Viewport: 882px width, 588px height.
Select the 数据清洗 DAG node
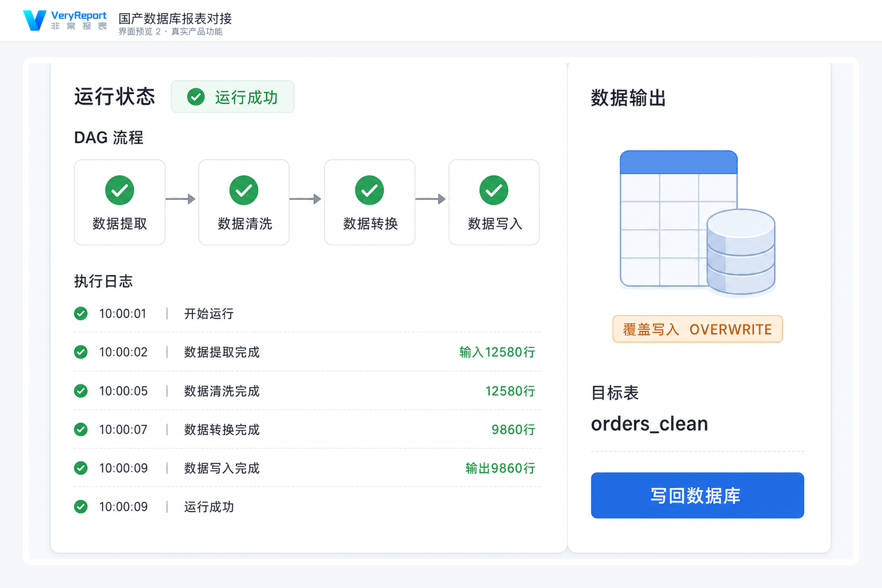pos(244,202)
